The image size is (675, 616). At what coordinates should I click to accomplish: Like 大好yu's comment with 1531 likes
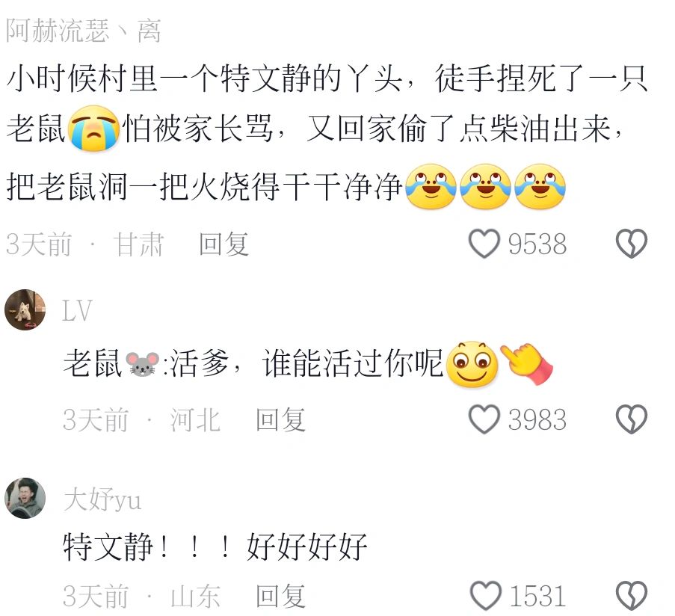486,596
